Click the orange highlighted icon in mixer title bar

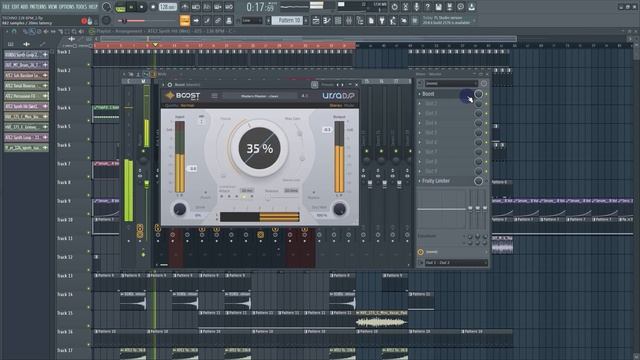pos(153,74)
